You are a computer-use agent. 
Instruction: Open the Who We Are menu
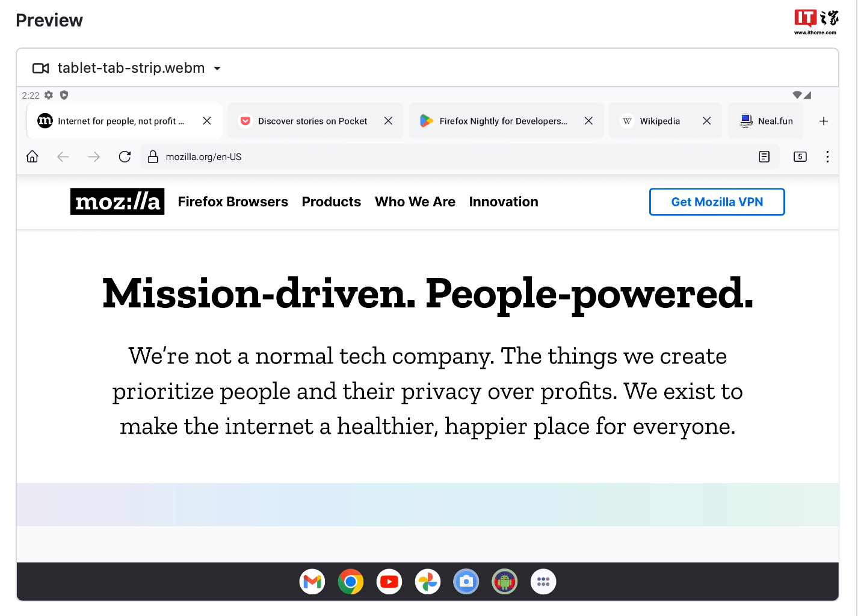click(415, 202)
